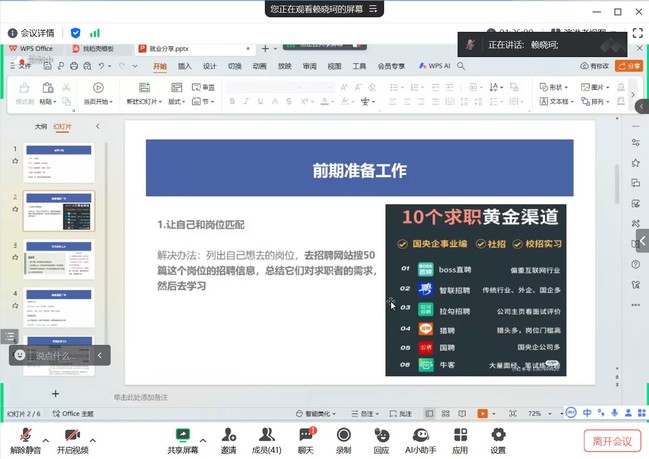Open meeting 设置 settings

tap(498, 436)
